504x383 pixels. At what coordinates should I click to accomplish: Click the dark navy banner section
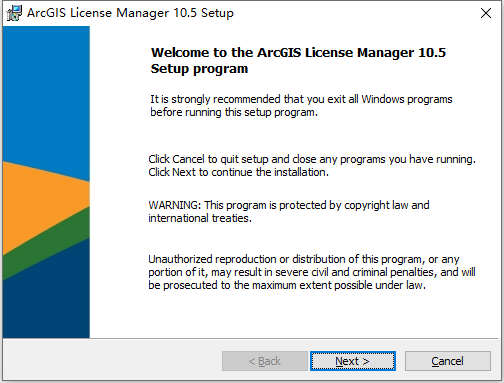tap(46, 300)
